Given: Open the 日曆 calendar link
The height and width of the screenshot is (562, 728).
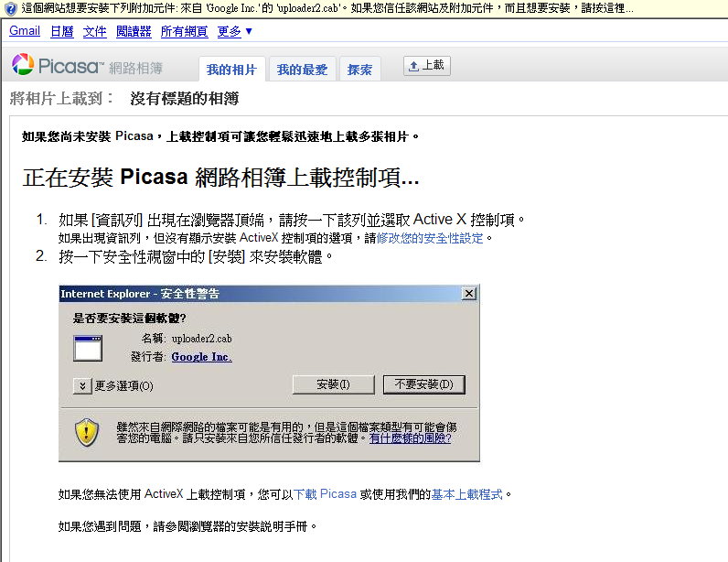Looking at the screenshot, I should (62, 31).
